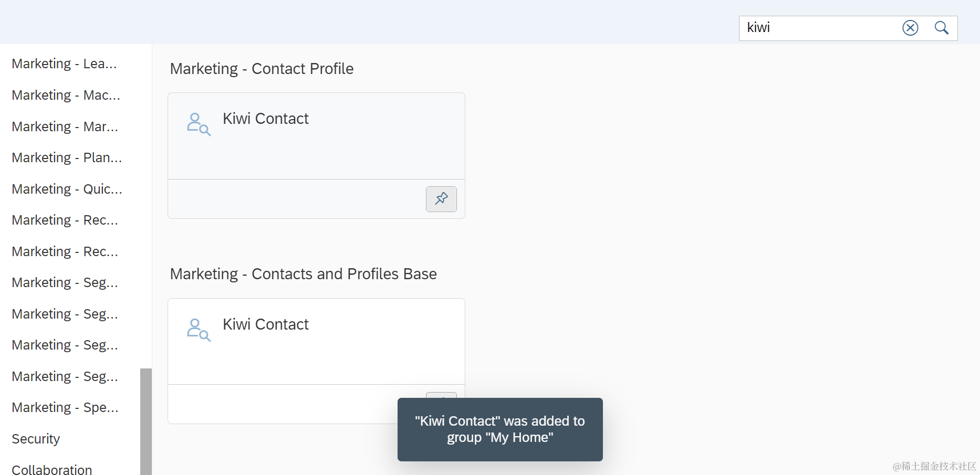Select Marketing - Quic... catalog item
This screenshot has width=980, height=475.
click(x=67, y=189)
